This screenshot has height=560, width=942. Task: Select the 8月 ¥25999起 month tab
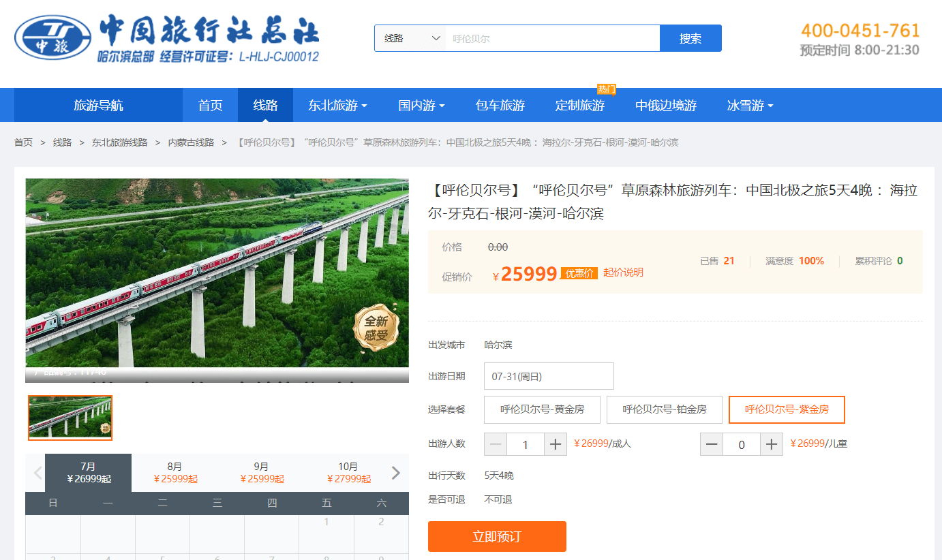(174, 473)
